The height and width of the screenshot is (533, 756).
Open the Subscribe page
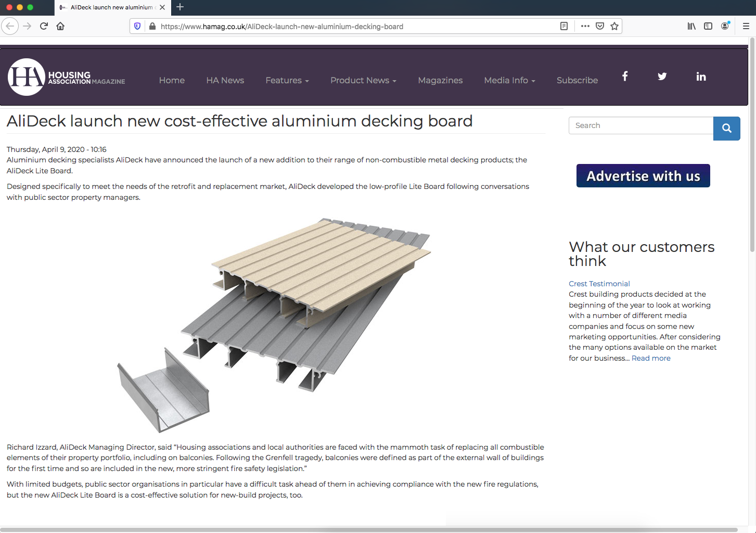pos(577,80)
